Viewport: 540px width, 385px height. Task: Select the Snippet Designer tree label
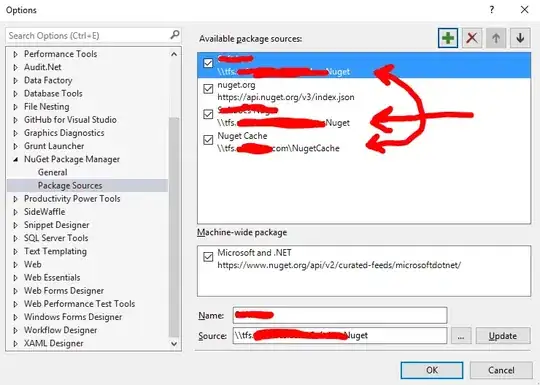tap(56, 225)
